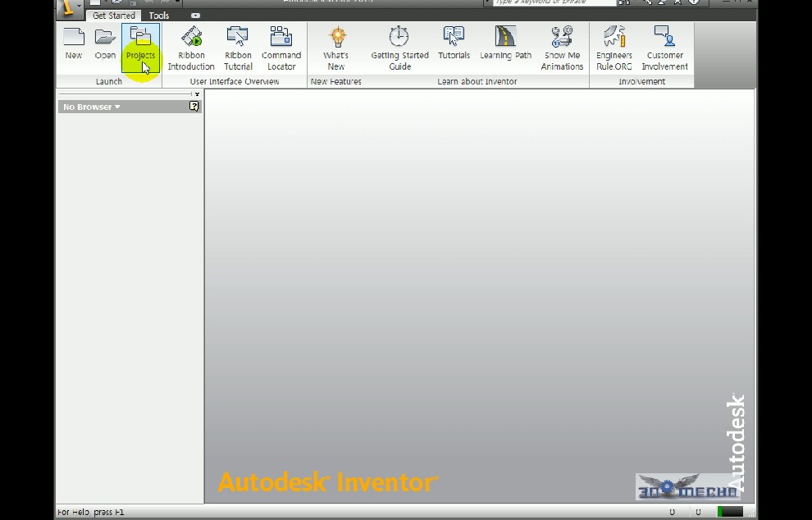
Task: Start the Ribbon Tutorial
Action: [238, 48]
